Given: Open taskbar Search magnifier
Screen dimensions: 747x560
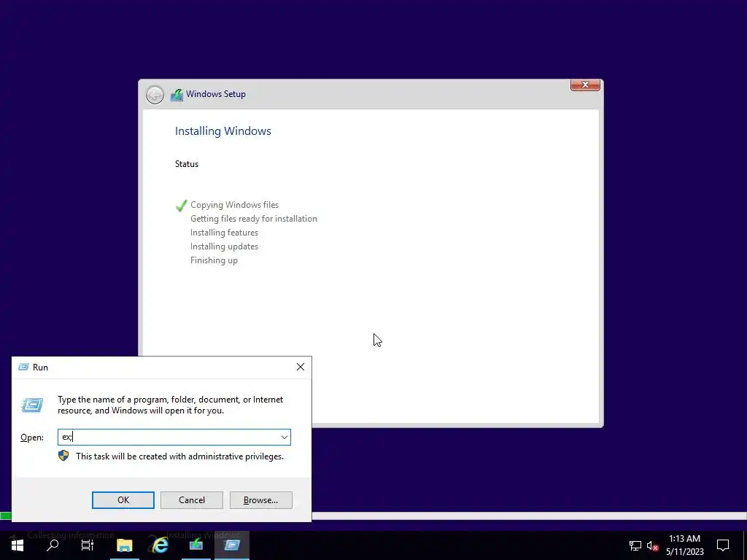Looking at the screenshot, I should 53,545.
